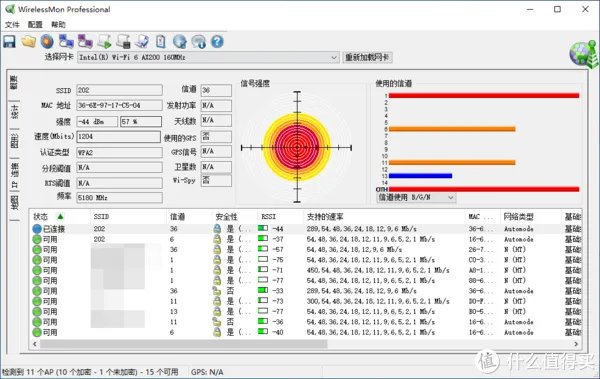Click open lock icon in RSSI -33 row
This screenshot has width=600, height=379.
point(217,291)
